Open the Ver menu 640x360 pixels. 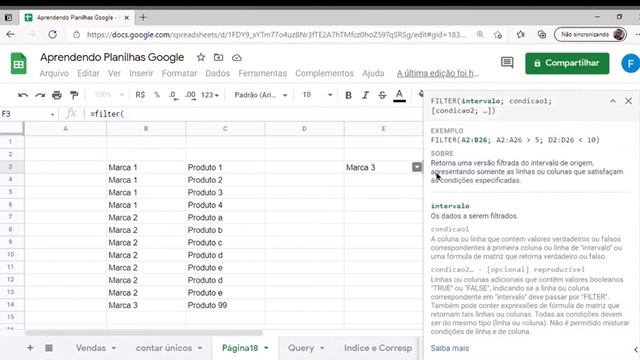pos(114,73)
